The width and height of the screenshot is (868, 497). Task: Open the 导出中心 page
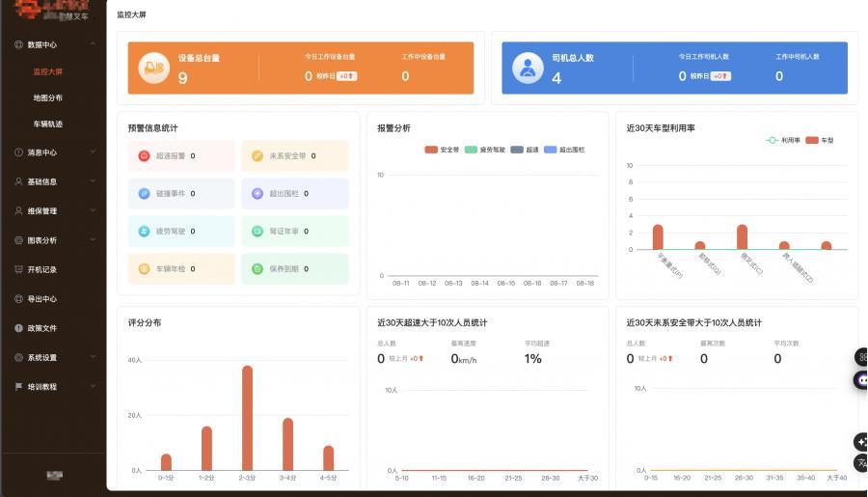41,299
